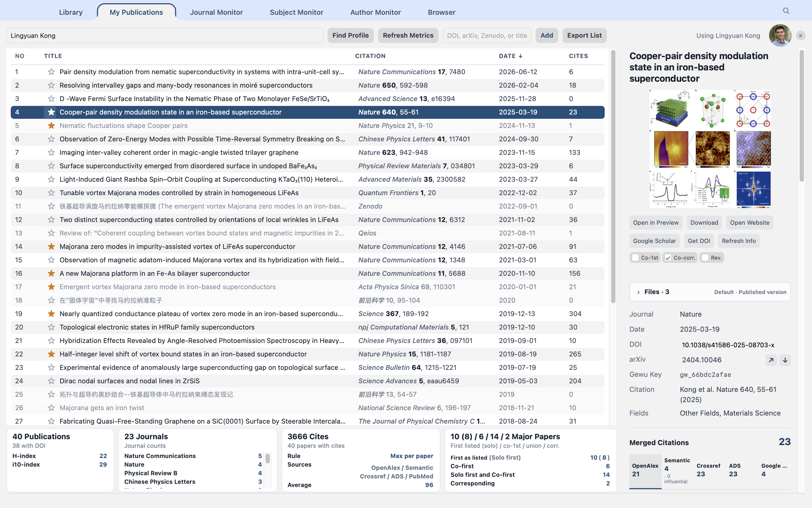The height and width of the screenshot is (508, 812).
Task: Open the Subject Monitor tab
Action: (296, 12)
